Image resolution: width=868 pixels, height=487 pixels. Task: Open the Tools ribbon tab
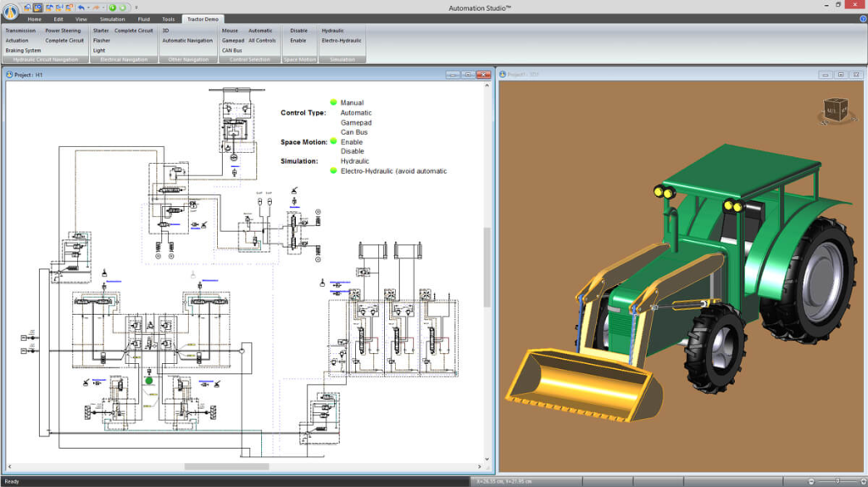pos(169,19)
